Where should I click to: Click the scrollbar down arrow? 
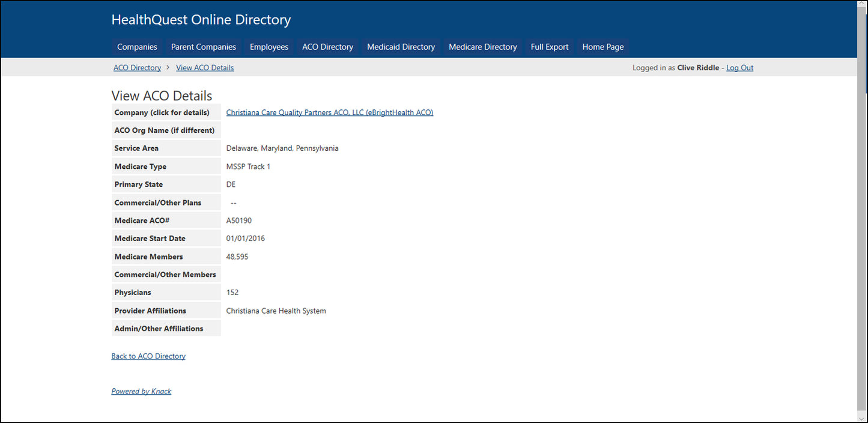coord(862,417)
